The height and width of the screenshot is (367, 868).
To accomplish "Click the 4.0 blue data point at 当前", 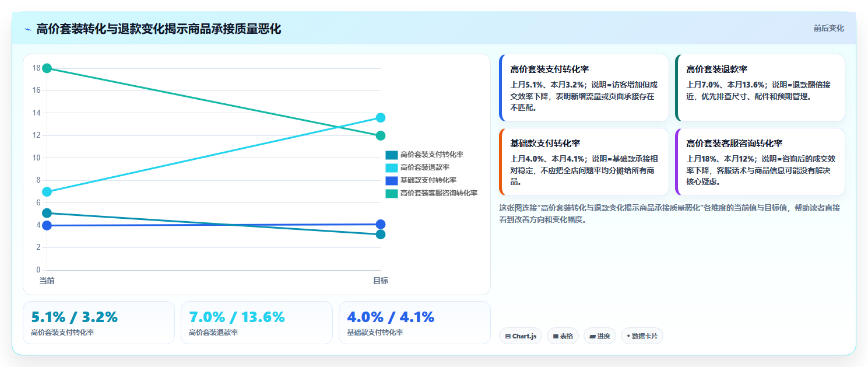I will pos(47,225).
